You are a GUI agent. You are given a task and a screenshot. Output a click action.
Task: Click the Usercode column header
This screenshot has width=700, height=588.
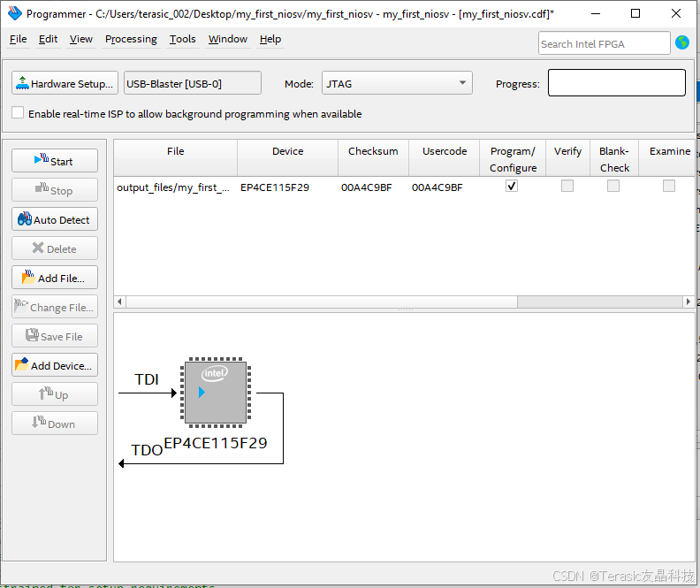click(445, 158)
